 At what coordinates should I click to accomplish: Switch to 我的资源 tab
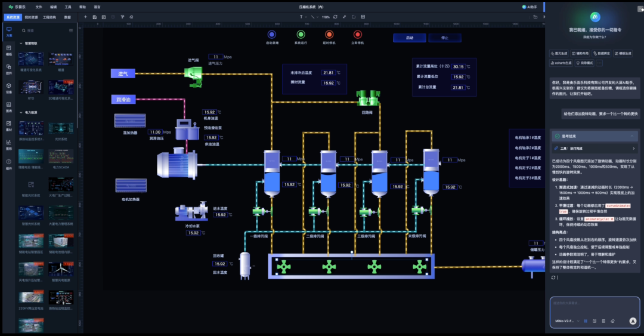pos(31,17)
